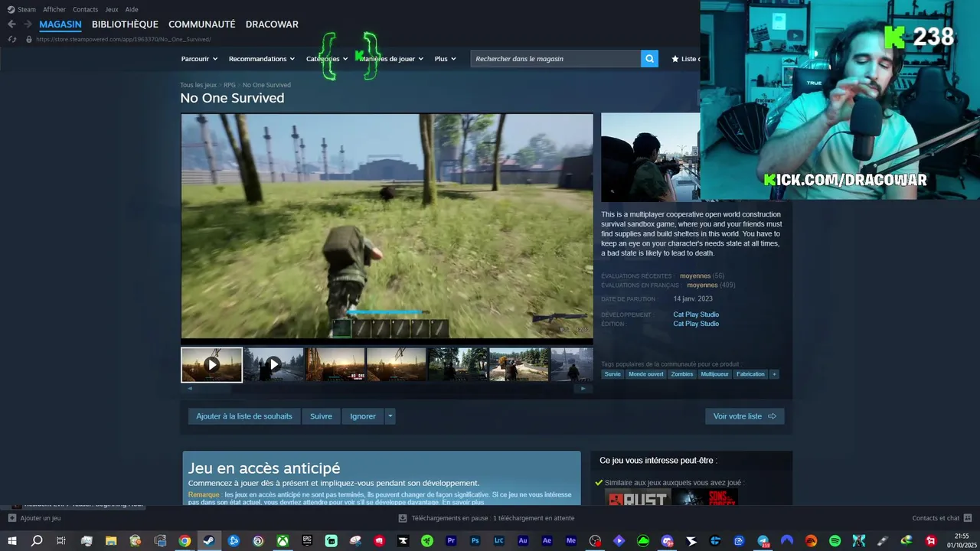This screenshot has height=551, width=980.
Task: Click the Tous les jeux breadcrumb
Action: click(198, 85)
